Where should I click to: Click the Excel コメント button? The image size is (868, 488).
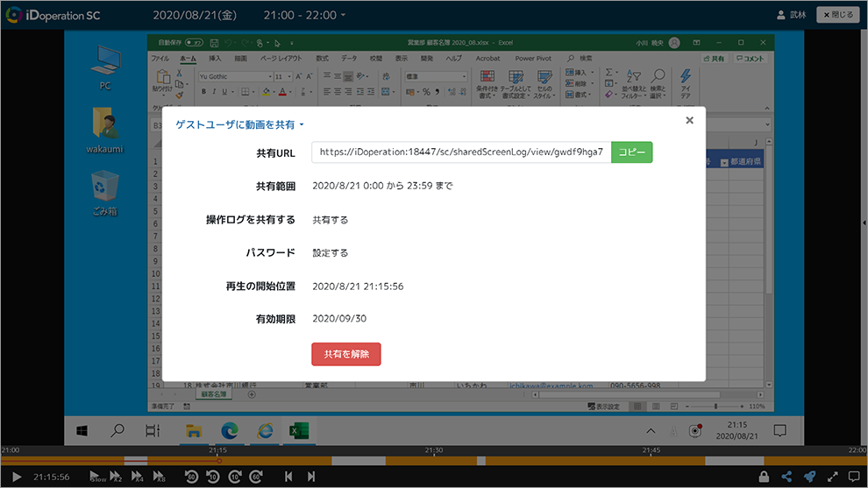tap(750, 58)
